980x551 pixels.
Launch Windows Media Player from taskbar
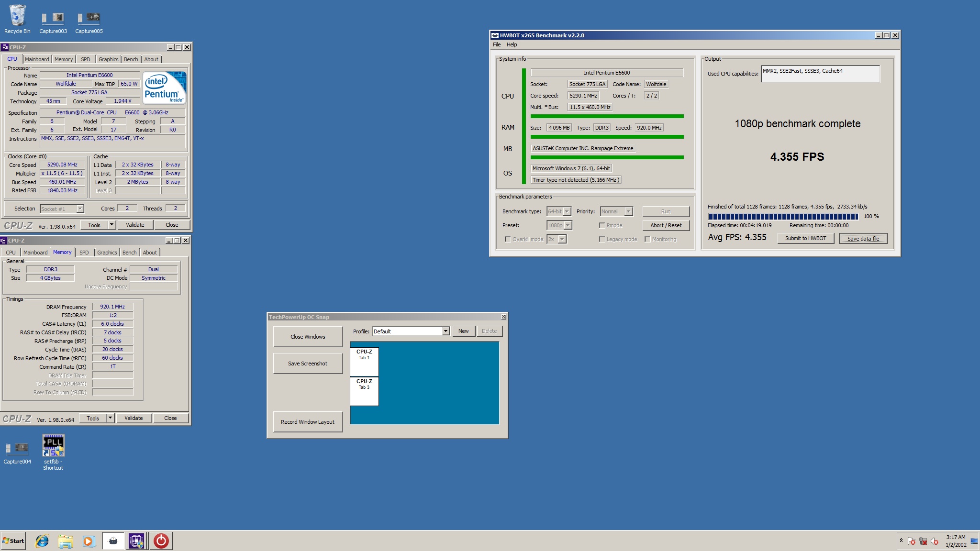pyautogui.click(x=89, y=541)
